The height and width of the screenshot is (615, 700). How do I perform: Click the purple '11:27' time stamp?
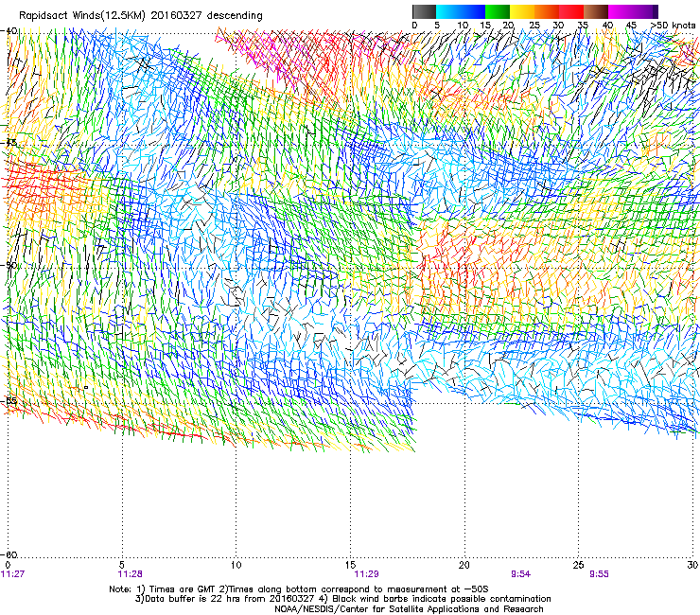[12, 574]
